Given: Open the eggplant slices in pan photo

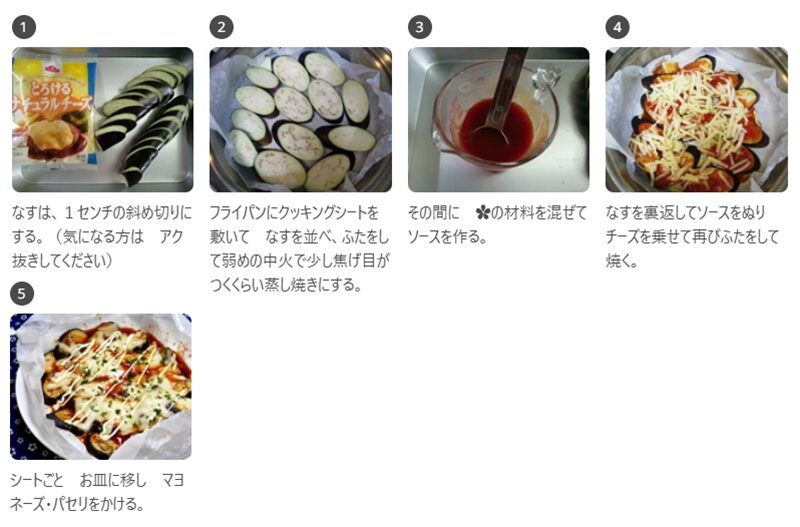Looking at the screenshot, I should [301, 120].
